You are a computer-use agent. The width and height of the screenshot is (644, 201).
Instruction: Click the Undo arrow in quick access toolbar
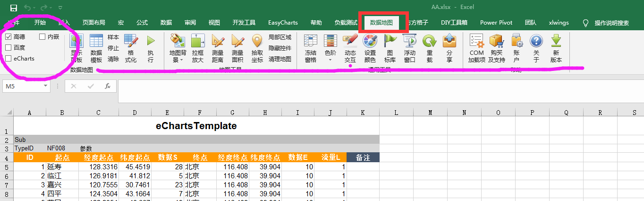tap(27, 8)
